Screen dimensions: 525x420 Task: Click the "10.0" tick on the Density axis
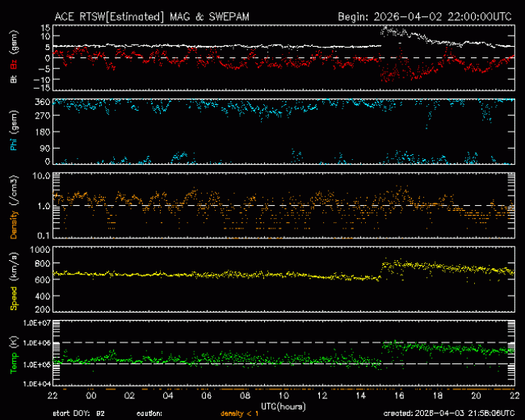pyautogui.click(x=41, y=175)
